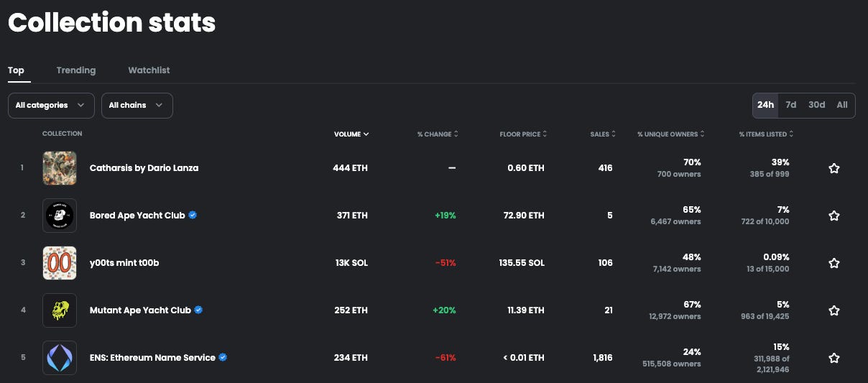Toggle watchlist star for y00ts mint t00b

[x=834, y=263]
